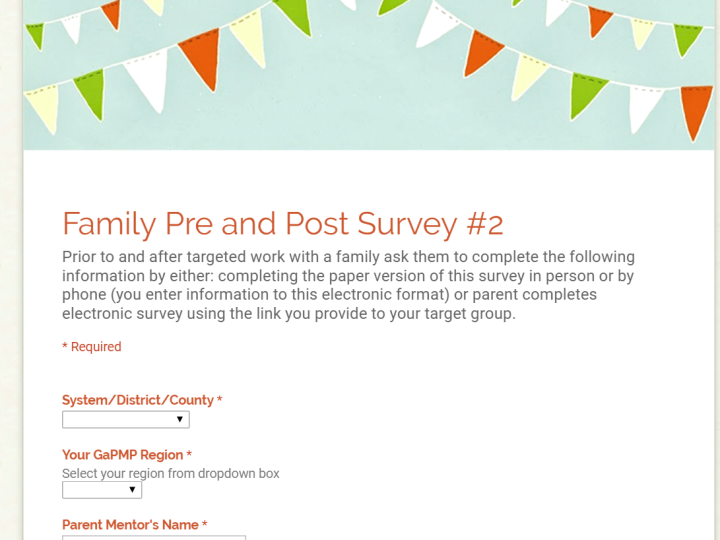Click the "#2" in the form heading

tap(485, 224)
